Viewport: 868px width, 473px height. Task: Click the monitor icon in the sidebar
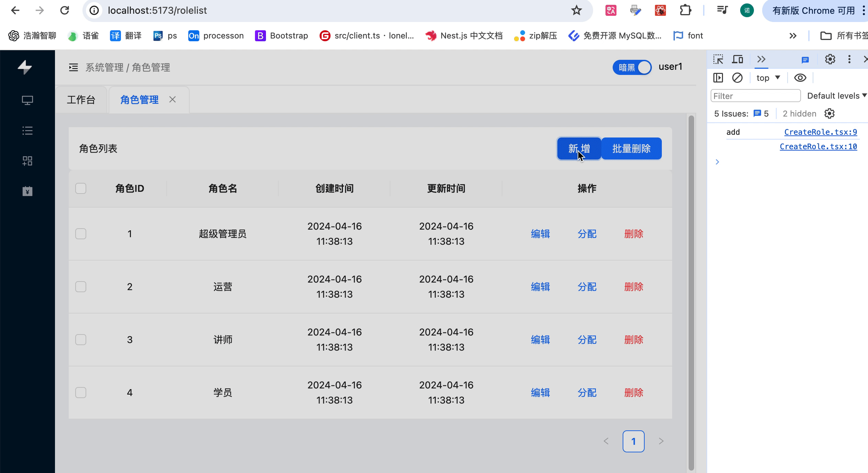pos(27,100)
